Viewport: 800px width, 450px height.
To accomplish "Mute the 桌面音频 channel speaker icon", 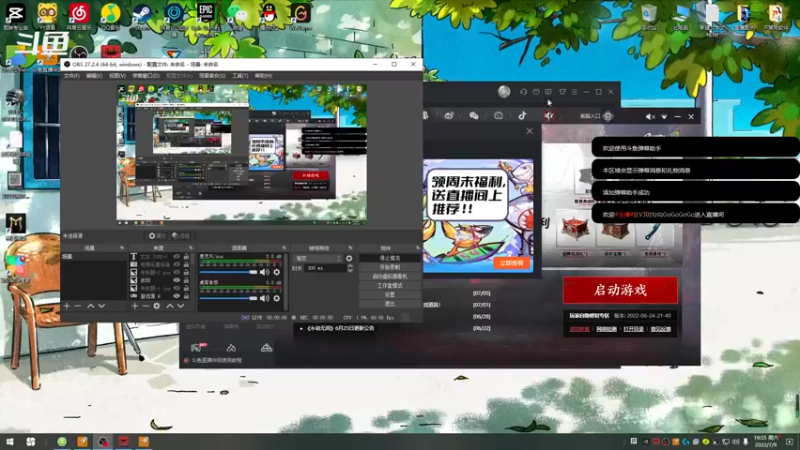I will (264, 298).
